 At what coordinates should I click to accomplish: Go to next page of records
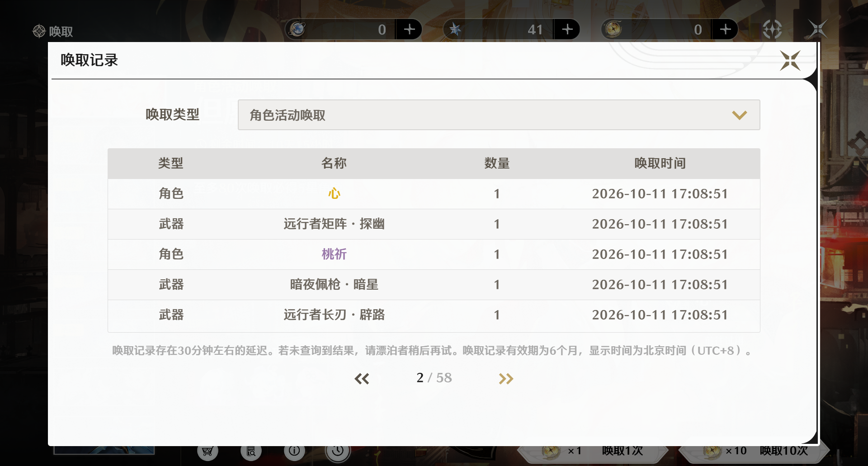506,378
